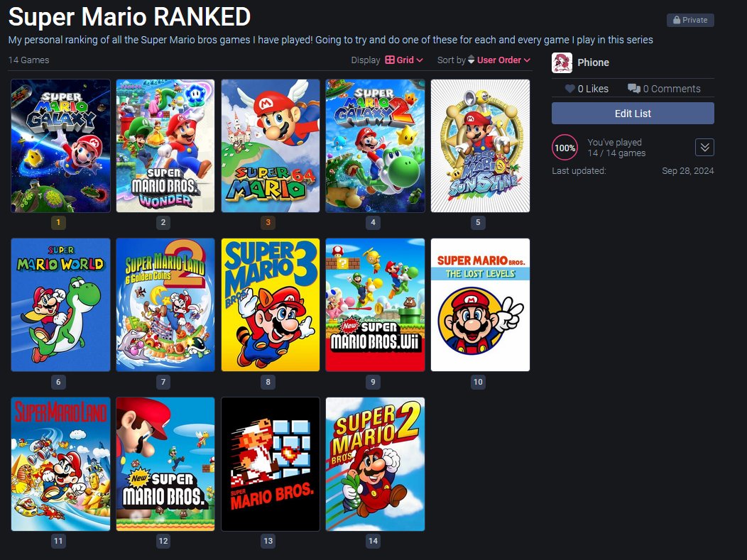Click the "14 / 14 games" text
Viewport: 747px width, 560px height.
616,153
